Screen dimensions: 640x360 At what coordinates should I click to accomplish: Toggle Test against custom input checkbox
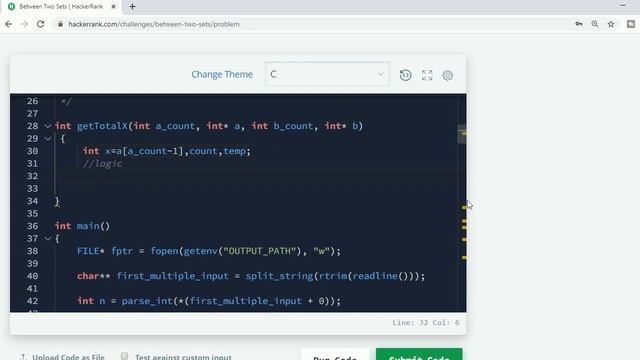[x=124, y=356]
